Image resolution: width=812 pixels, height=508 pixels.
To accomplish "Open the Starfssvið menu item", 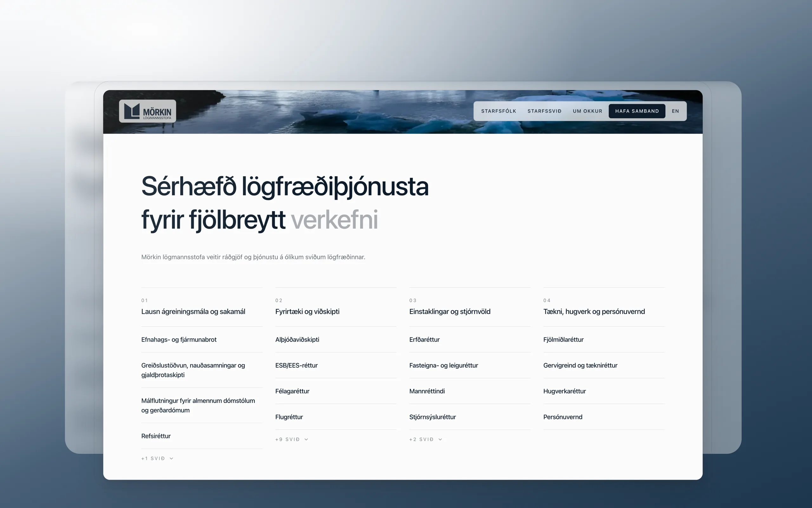I will (544, 111).
